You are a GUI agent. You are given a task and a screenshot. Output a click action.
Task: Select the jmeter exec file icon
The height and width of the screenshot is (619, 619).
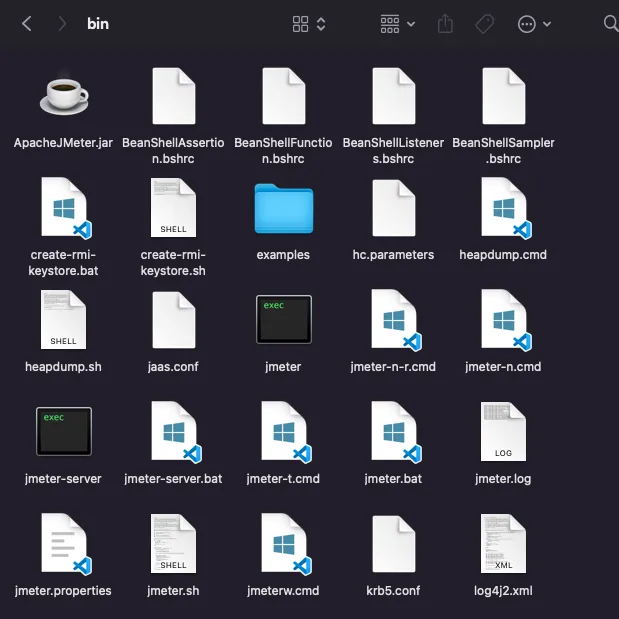coord(283,321)
